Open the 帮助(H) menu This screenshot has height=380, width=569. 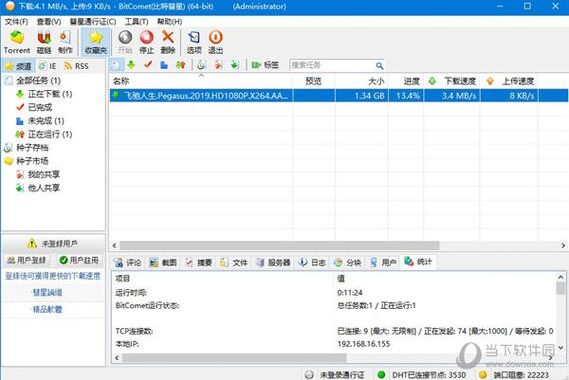coord(169,21)
